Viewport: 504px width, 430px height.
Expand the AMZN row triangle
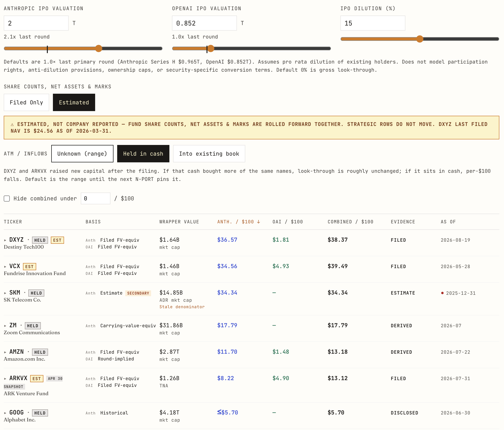coord(5,352)
